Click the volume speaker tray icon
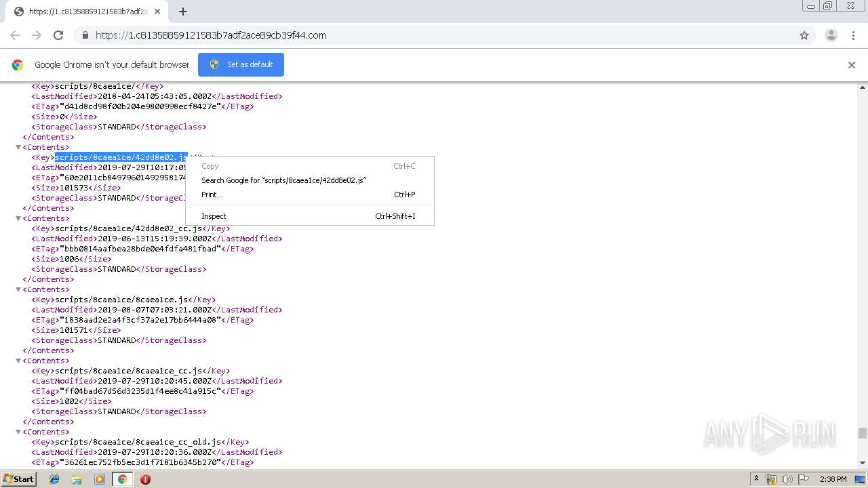Image resolution: width=868 pixels, height=488 pixels. click(787, 479)
